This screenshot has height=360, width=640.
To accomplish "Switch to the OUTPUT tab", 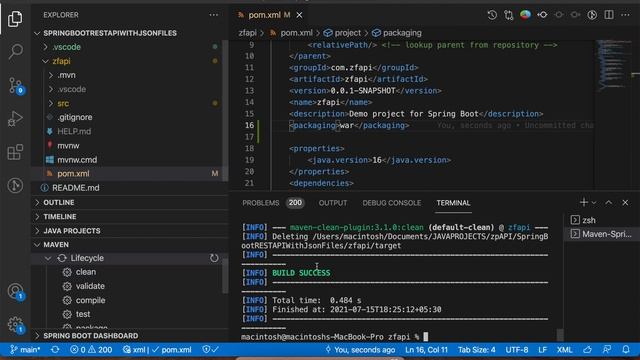I will tap(333, 203).
